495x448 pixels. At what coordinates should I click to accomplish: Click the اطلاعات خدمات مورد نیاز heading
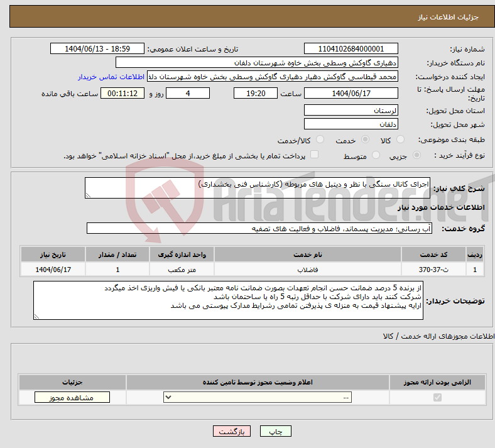click(441, 207)
